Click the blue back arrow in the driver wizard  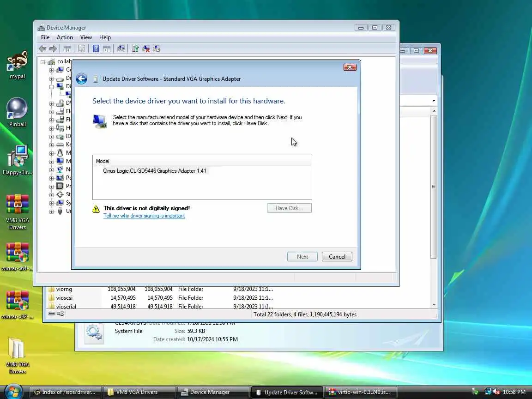click(x=81, y=79)
